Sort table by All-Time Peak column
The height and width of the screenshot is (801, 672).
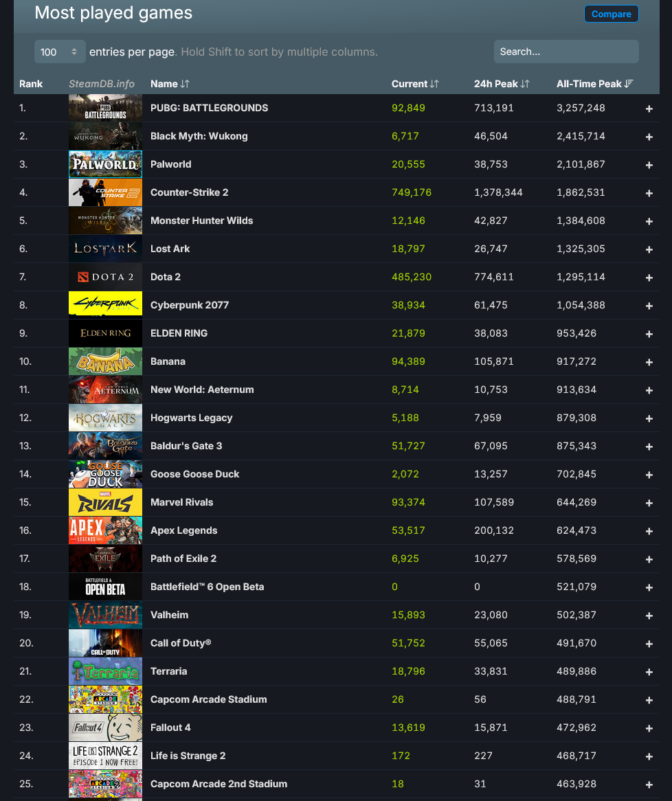point(594,84)
